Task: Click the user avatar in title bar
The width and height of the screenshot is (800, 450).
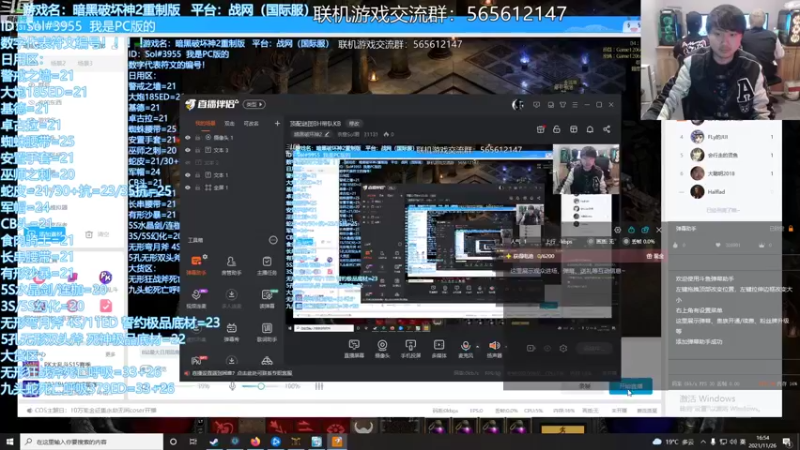Action: (517, 105)
